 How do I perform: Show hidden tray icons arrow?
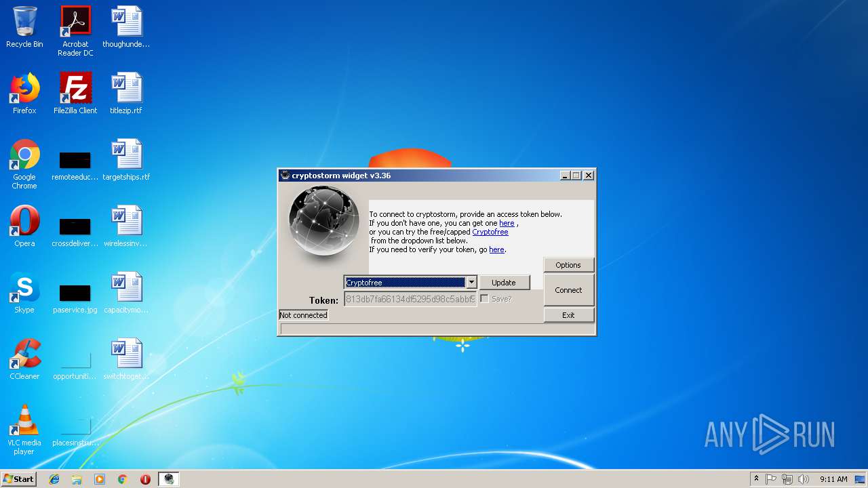pyautogui.click(x=756, y=479)
